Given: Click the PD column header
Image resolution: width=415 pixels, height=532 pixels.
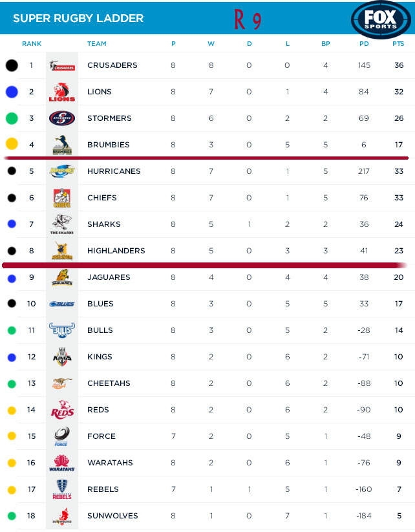Looking at the screenshot, I should (x=364, y=44).
